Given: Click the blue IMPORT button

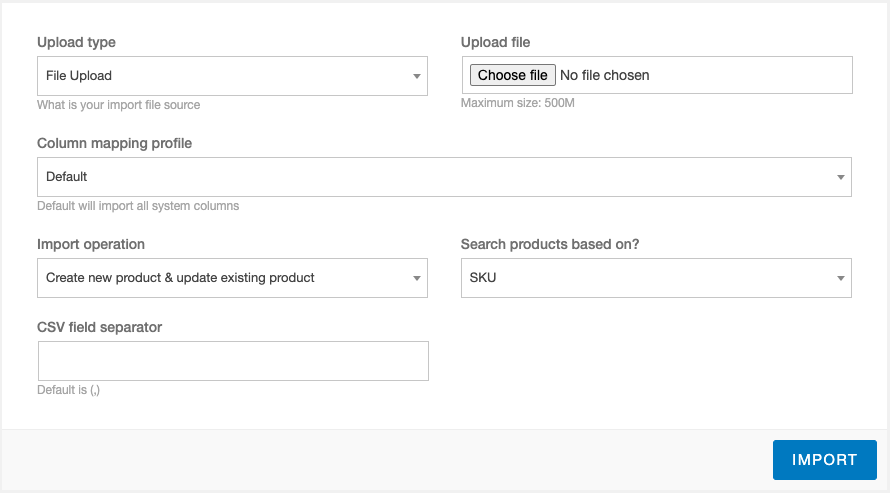Looking at the screenshot, I should [x=824, y=460].
